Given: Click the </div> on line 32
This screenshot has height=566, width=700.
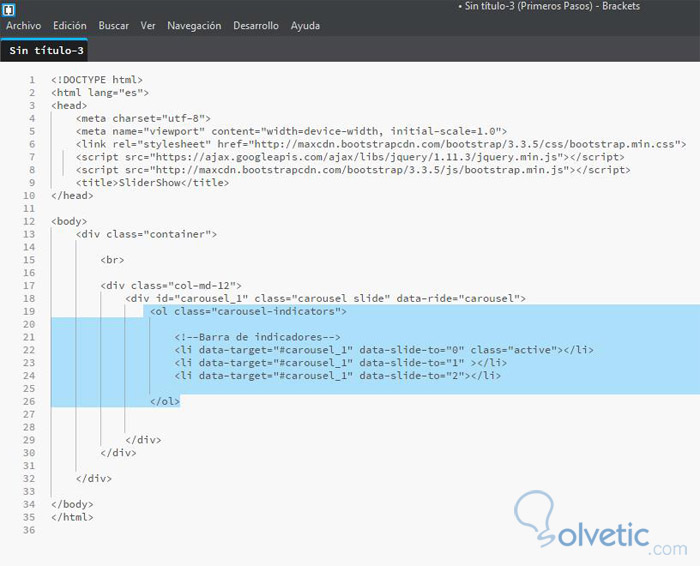Looking at the screenshot, I should (94, 479).
